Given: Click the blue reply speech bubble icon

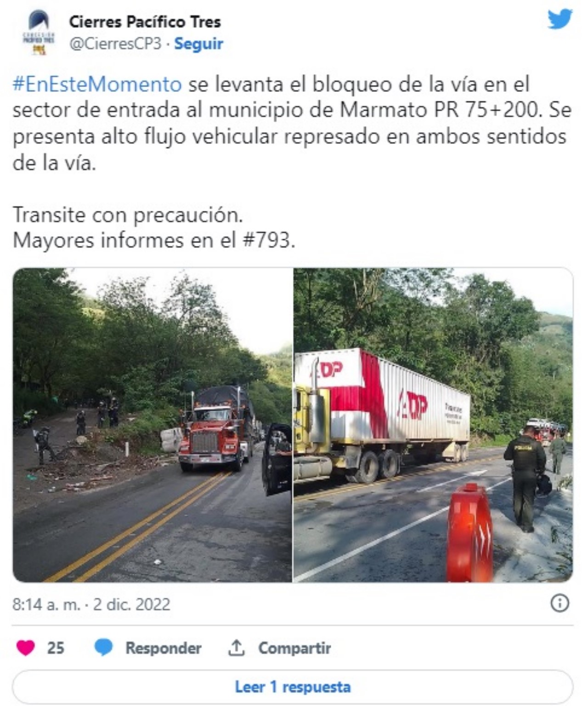Looking at the screenshot, I should pos(103,647).
